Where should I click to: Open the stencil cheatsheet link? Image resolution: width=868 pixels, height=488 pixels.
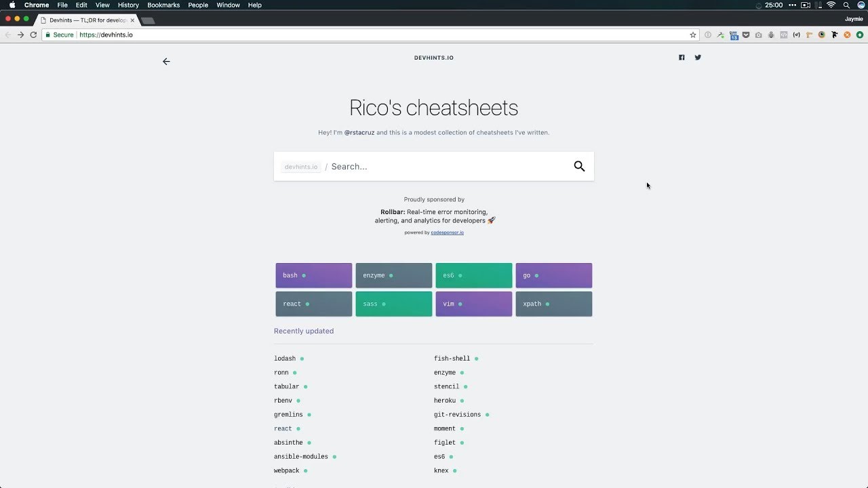tap(447, 386)
